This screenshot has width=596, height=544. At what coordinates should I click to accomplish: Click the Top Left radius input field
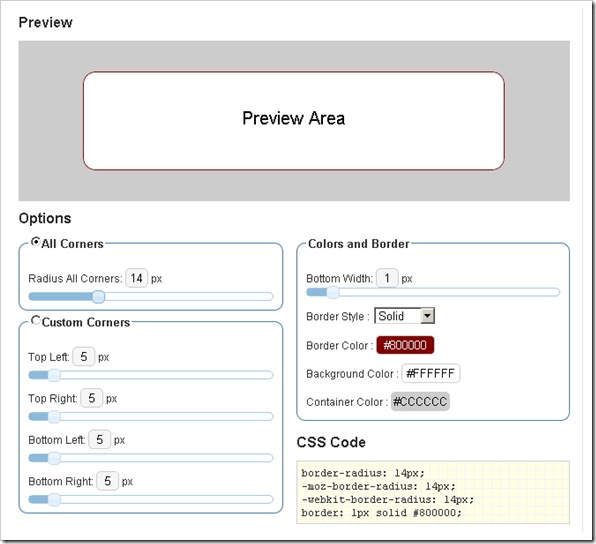(x=84, y=357)
